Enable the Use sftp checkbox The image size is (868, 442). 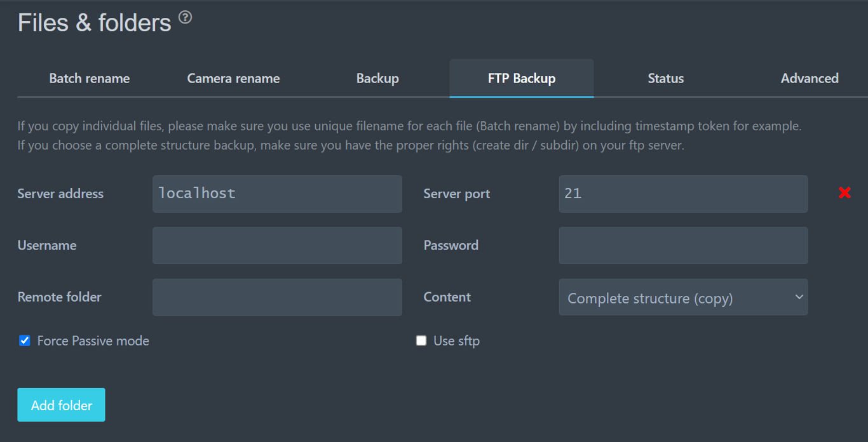coord(421,341)
